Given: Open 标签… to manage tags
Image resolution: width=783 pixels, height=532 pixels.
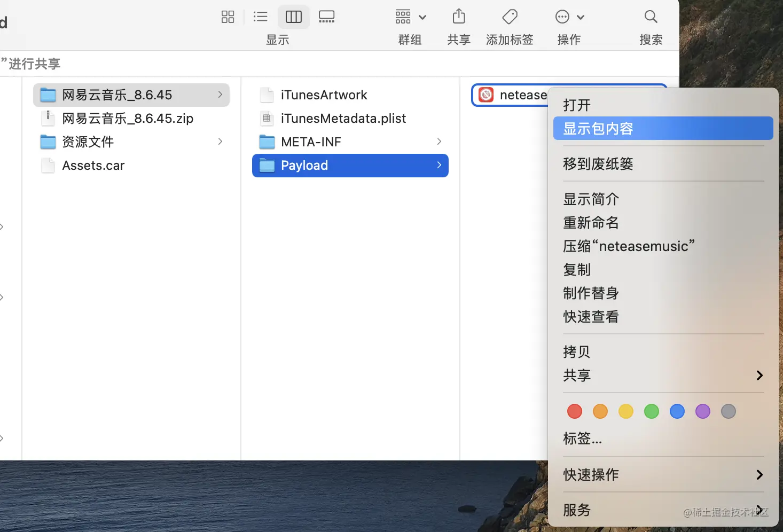Looking at the screenshot, I should [x=582, y=438].
